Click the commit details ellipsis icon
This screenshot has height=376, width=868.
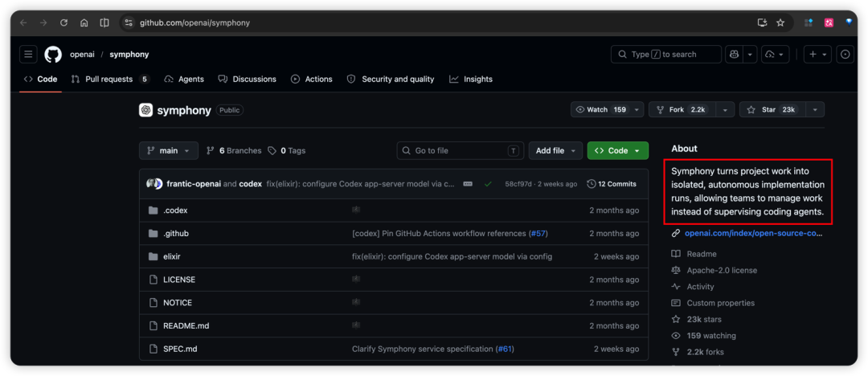click(x=468, y=184)
